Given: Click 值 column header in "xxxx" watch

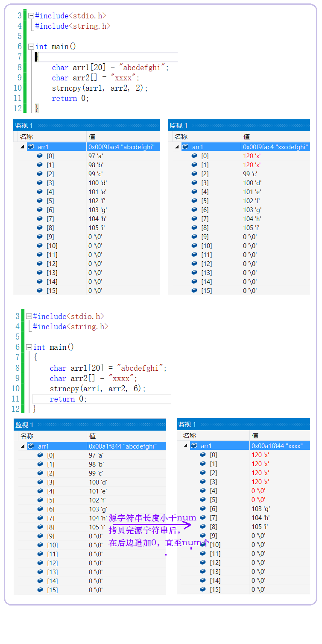Looking at the screenshot, I should [255, 435].
